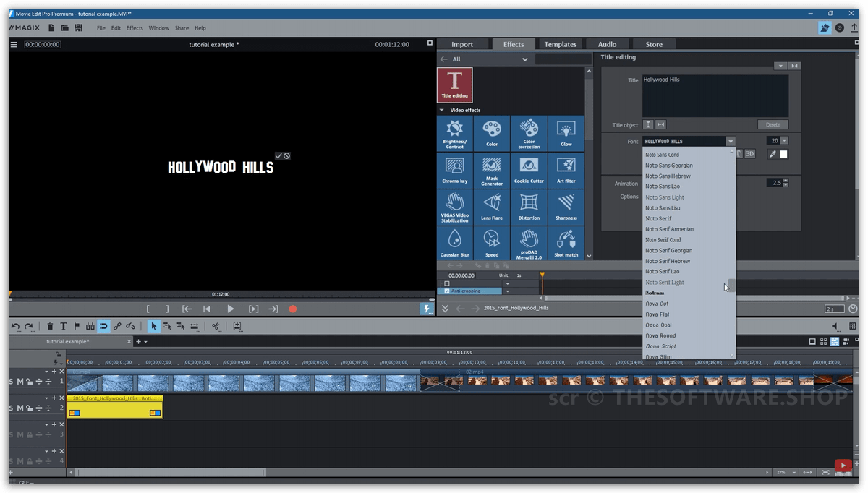The image size is (868, 493).
Task: Select the Chroma key effect
Action: [455, 171]
